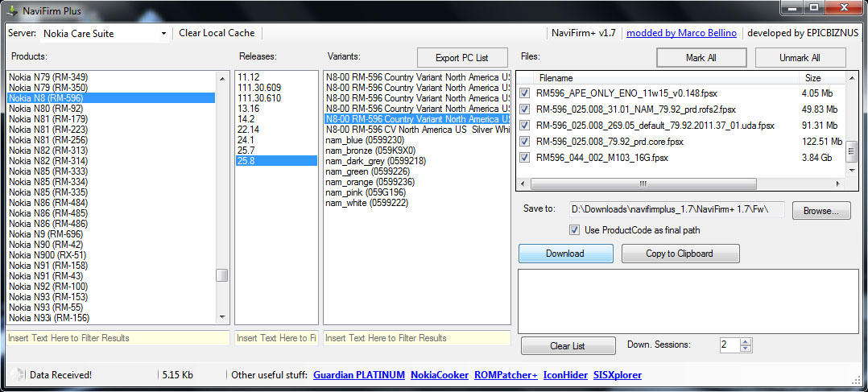The width and height of the screenshot is (868, 392).
Task: Click Files list horizontal scrollbar thumb
Action: click(x=643, y=184)
